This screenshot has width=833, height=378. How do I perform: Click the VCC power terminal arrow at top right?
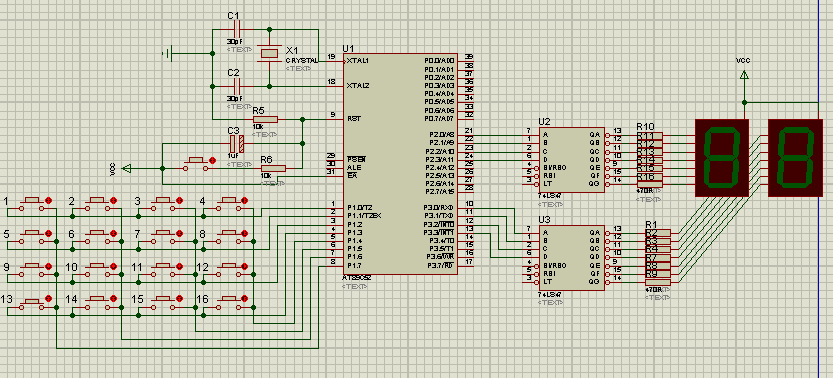[x=744, y=76]
